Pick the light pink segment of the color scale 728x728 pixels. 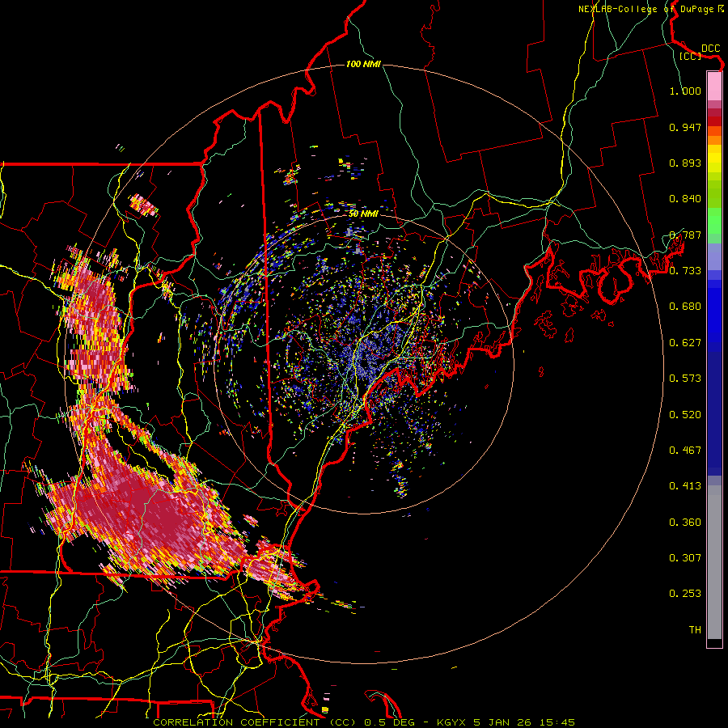click(714, 86)
